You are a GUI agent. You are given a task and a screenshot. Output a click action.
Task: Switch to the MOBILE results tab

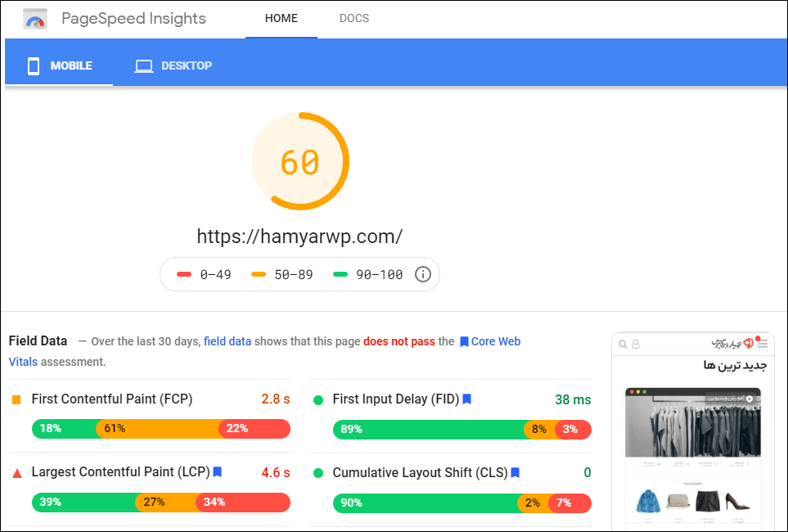[x=59, y=65]
